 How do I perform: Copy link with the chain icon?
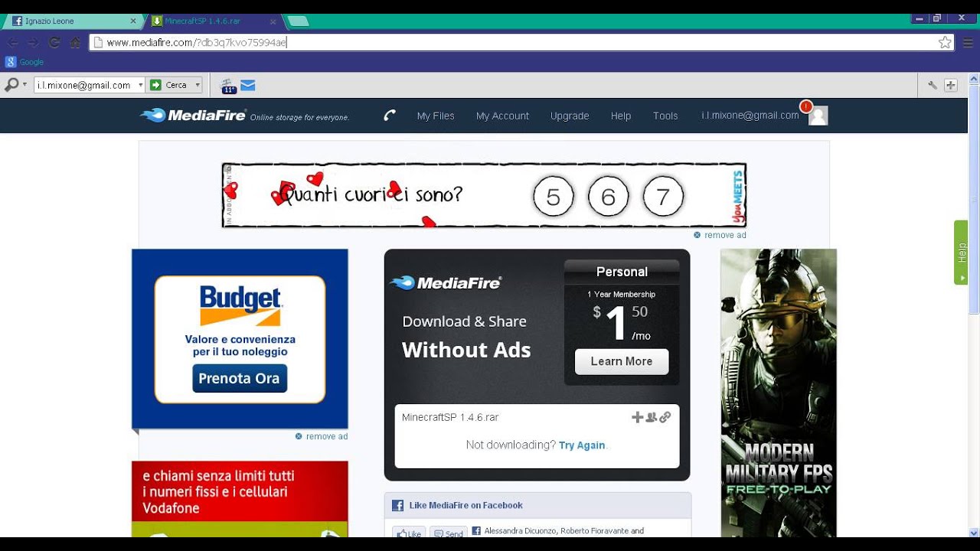[665, 417]
